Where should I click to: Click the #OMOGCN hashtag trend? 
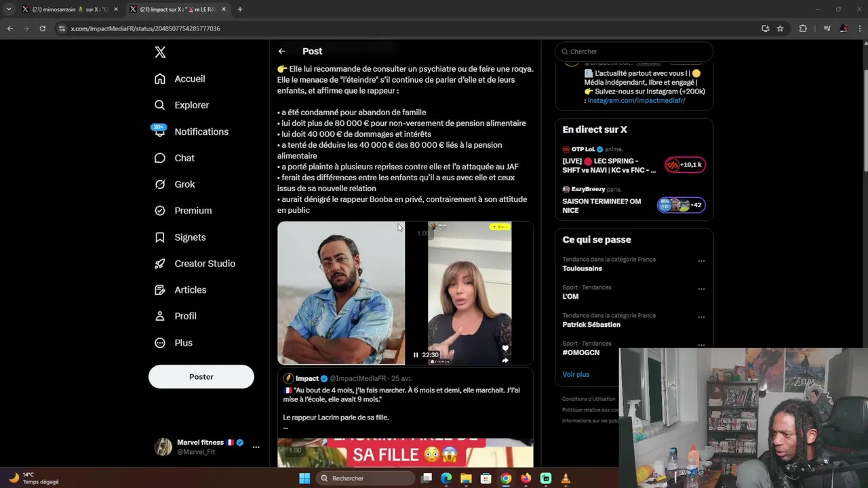581,352
